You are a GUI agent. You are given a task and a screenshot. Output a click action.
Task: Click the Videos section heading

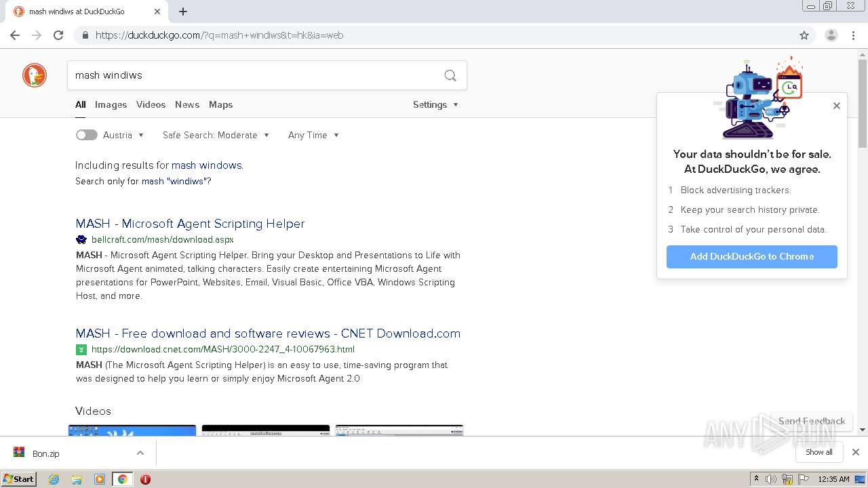[x=93, y=411]
